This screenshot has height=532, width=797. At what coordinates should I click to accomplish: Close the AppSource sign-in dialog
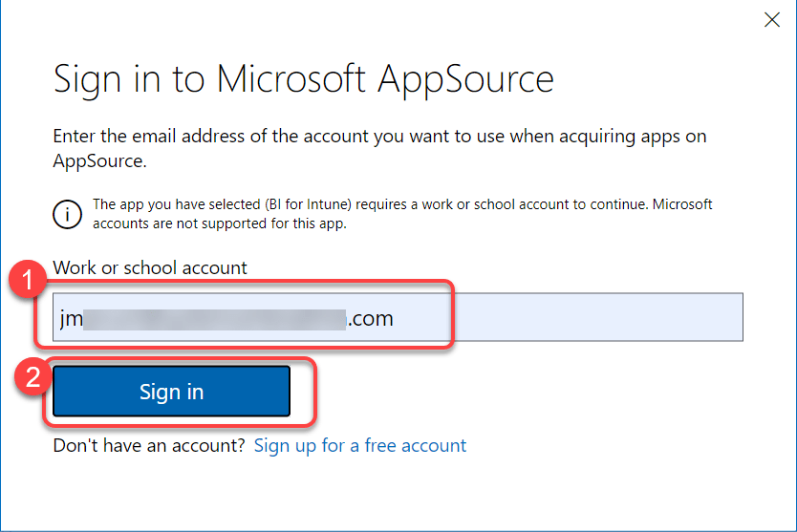772,19
